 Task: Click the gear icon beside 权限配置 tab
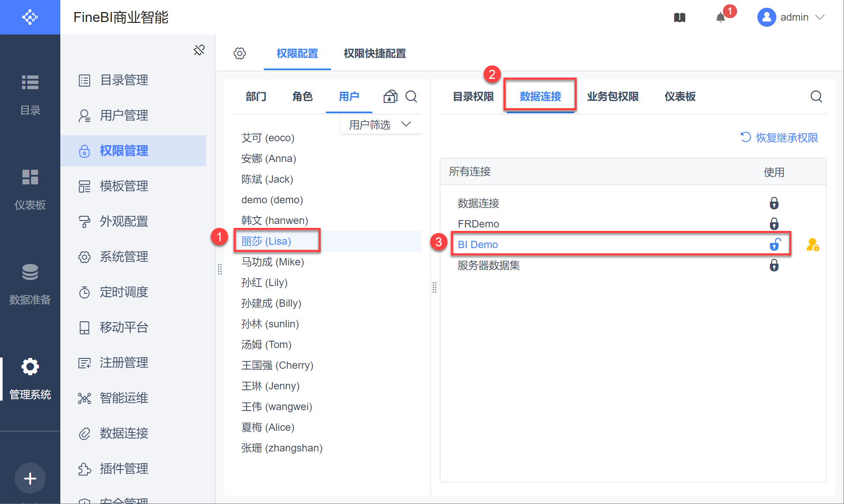(x=240, y=53)
